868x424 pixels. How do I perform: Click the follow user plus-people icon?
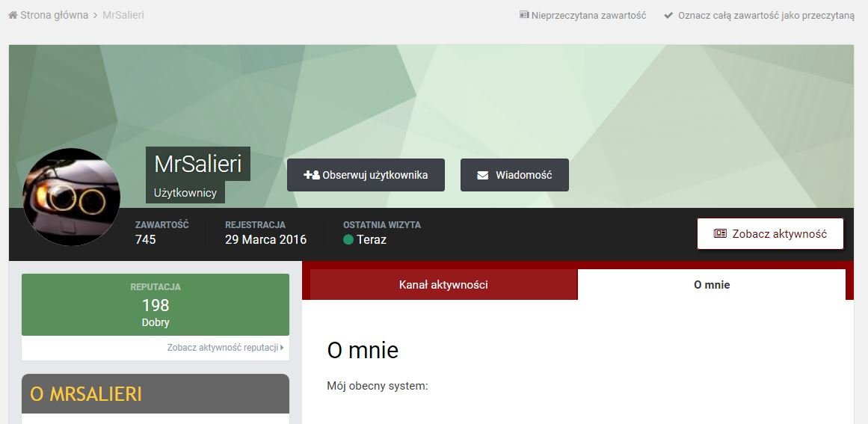312,175
